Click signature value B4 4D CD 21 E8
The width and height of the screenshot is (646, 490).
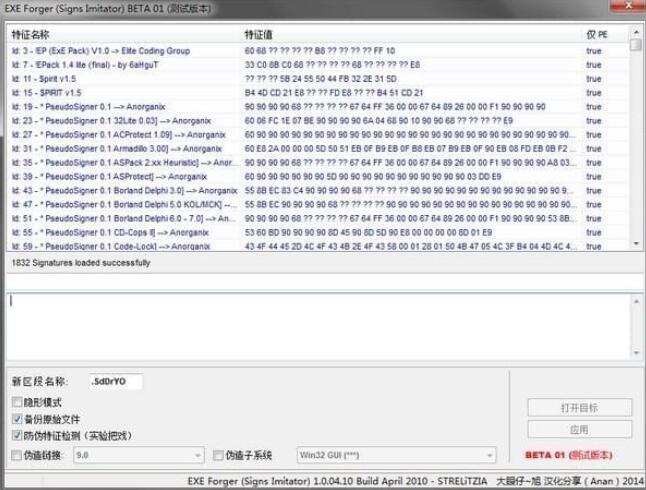pos(334,93)
